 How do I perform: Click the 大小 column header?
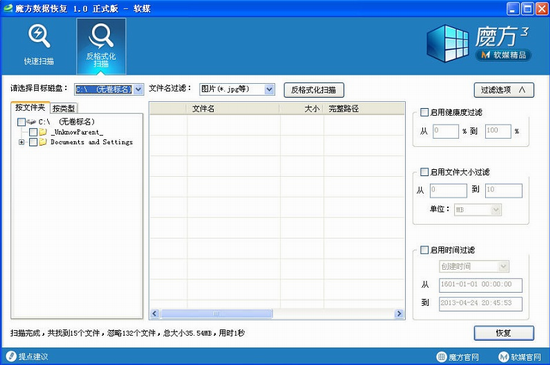[302, 109]
